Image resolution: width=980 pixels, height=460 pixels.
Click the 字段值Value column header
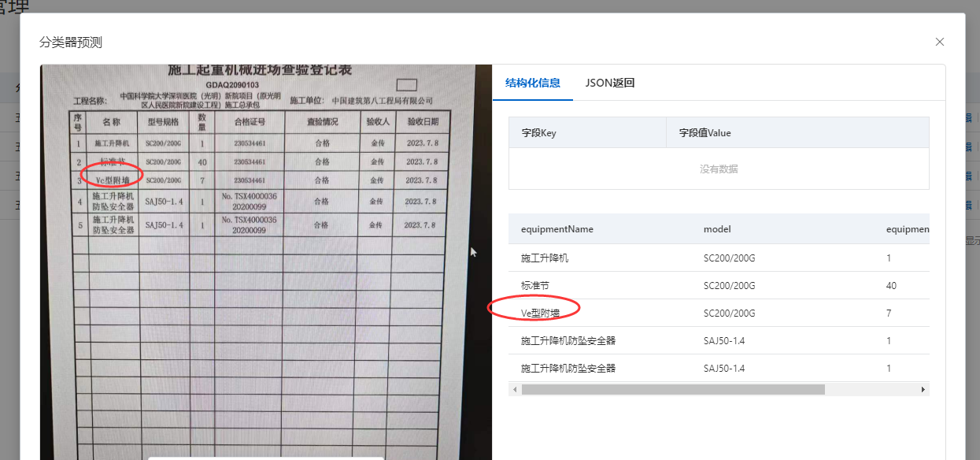797,132
